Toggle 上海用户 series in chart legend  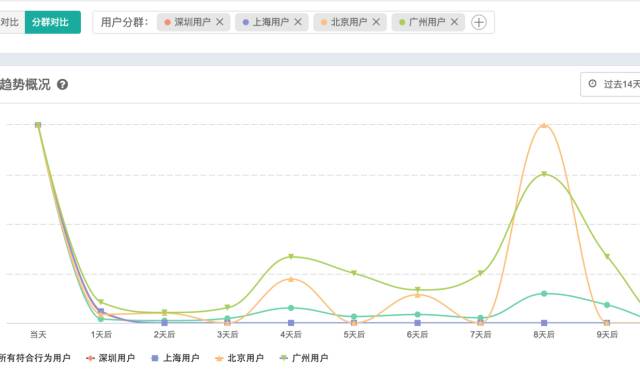click(x=175, y=358)
